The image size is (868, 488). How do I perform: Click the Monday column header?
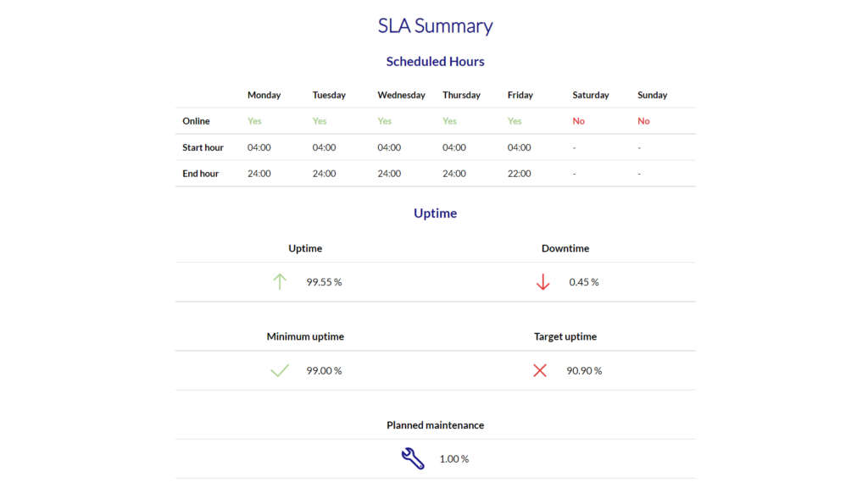264,95
